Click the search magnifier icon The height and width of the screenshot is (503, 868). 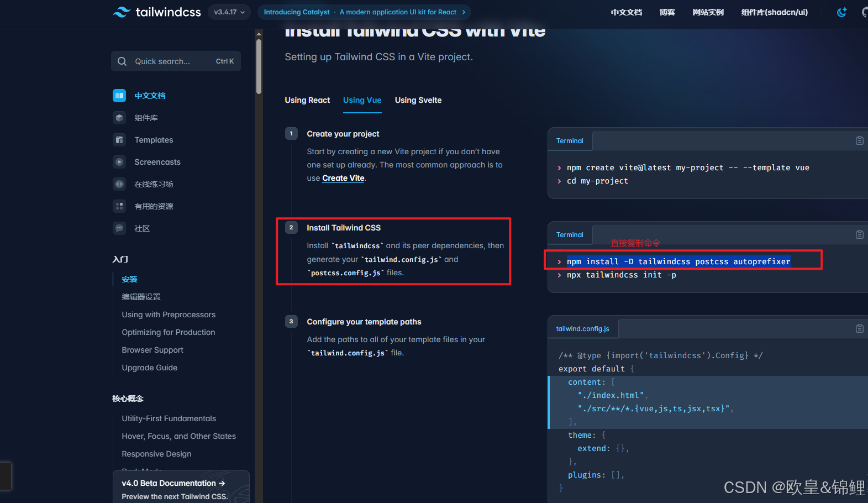coord(122,61)
